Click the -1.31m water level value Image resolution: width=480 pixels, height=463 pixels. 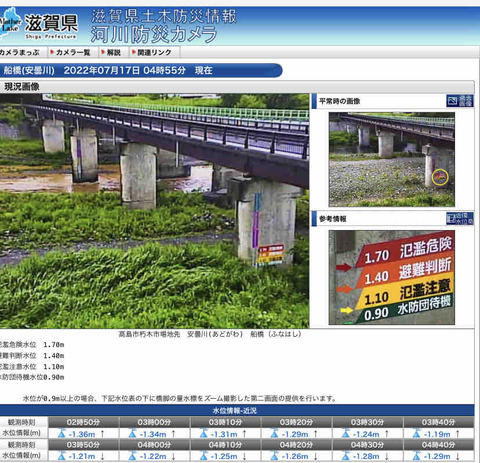224,434
